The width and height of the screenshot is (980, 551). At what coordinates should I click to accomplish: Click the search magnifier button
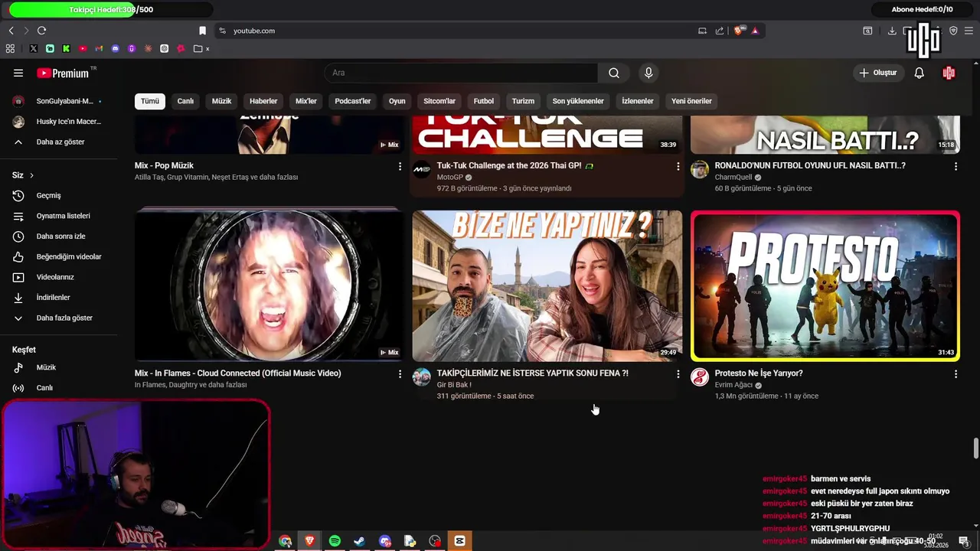pyautogui.click(x=614, y=73)
